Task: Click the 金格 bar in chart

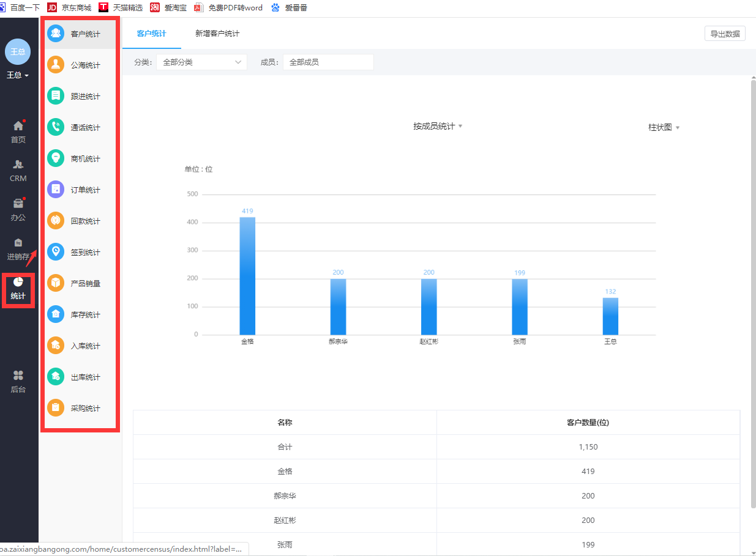Action: [x=247, y=276]
